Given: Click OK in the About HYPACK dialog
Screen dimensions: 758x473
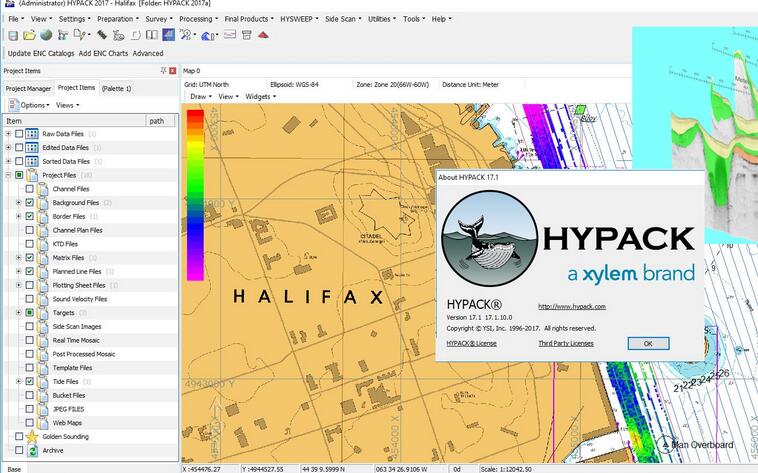Looking at the screenshot, I should 648,343.
